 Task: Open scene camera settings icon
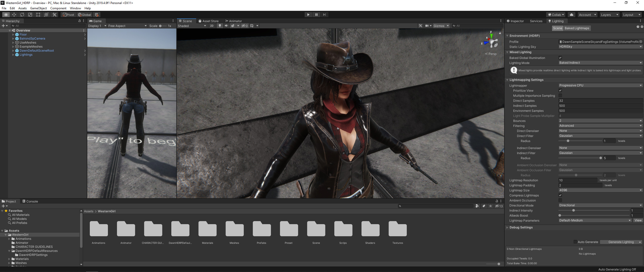click(427, 26)
